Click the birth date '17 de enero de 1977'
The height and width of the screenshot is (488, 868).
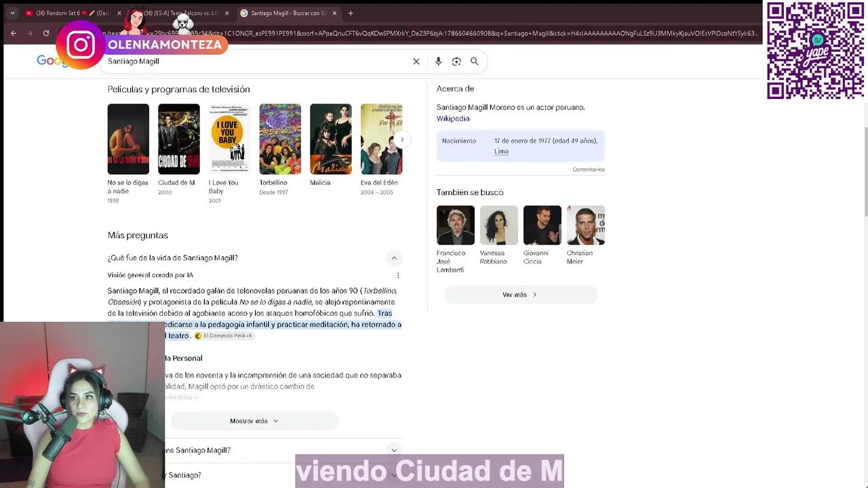pyautogui.click(x=522, y=141)
